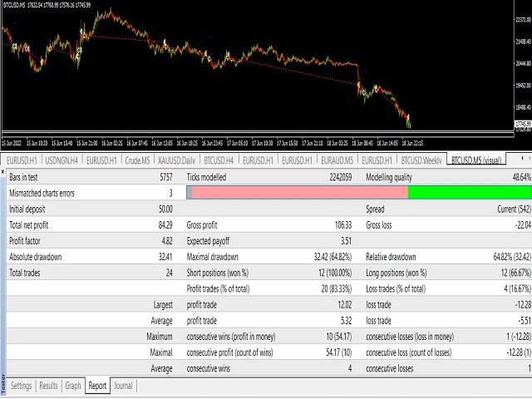Select the Short positions (won %) label

coord(218,273)
